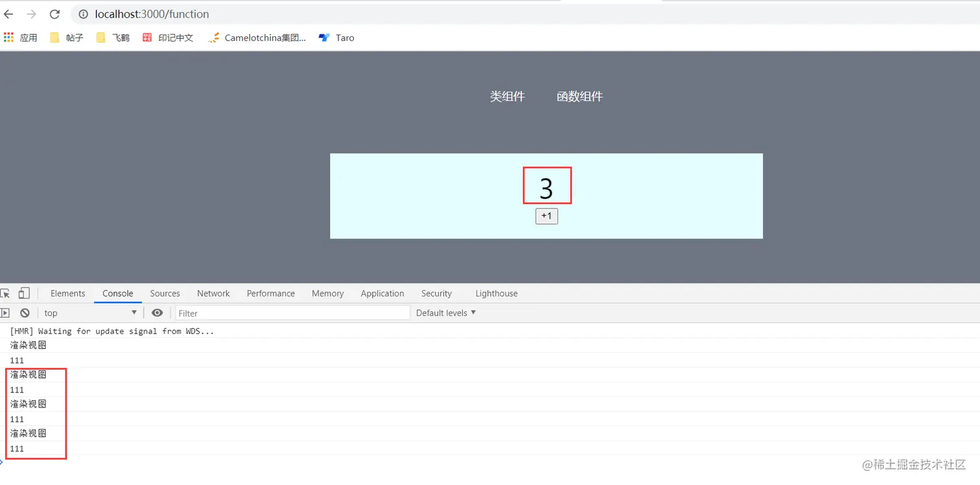Viewport: 980px width, 485px height.
Task: Click the counter value 3
Action: tap(546, 188)
